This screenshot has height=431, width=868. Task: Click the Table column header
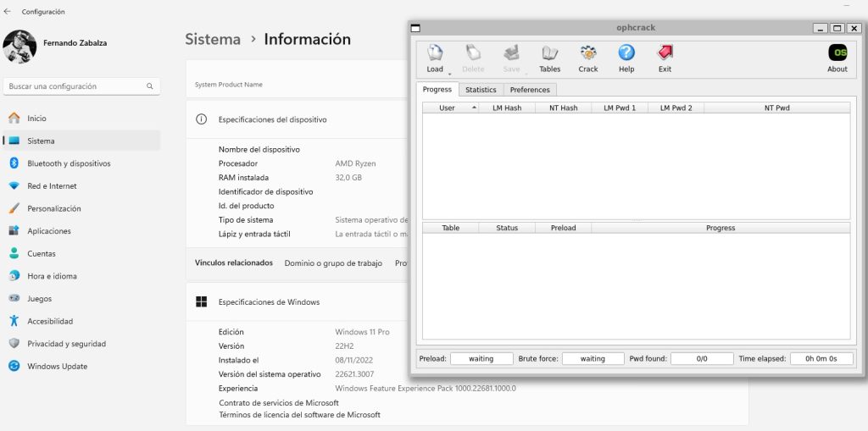click(451, 228)
